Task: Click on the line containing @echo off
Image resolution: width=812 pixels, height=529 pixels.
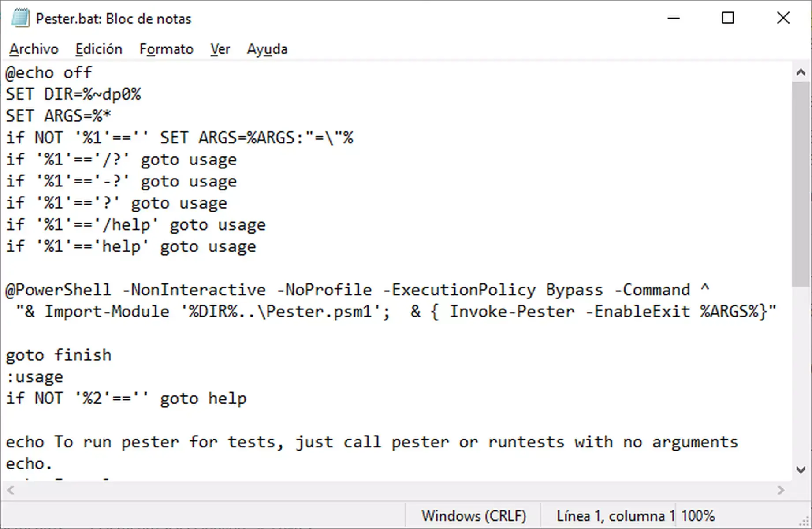Action: 48,72
